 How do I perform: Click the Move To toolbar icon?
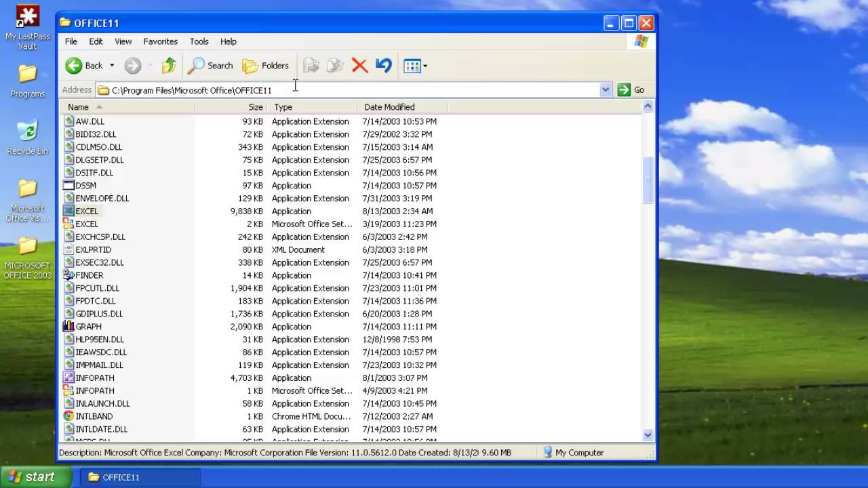[x=311, y=66]
